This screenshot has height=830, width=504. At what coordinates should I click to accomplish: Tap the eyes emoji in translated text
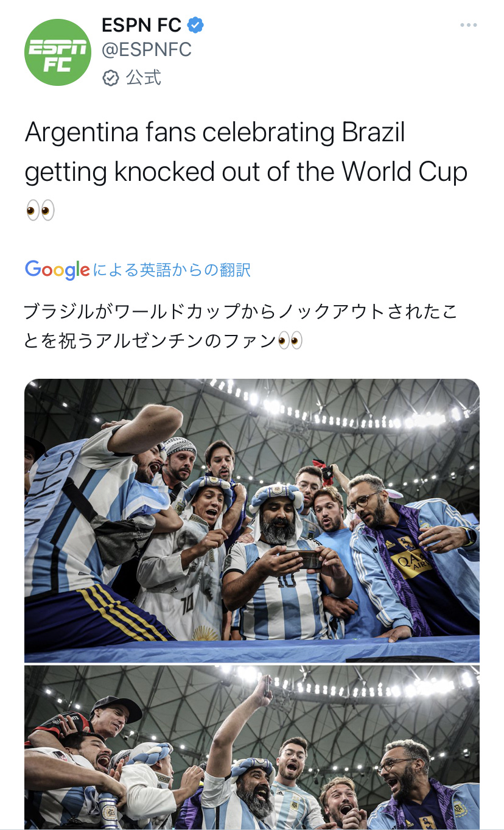290,340
